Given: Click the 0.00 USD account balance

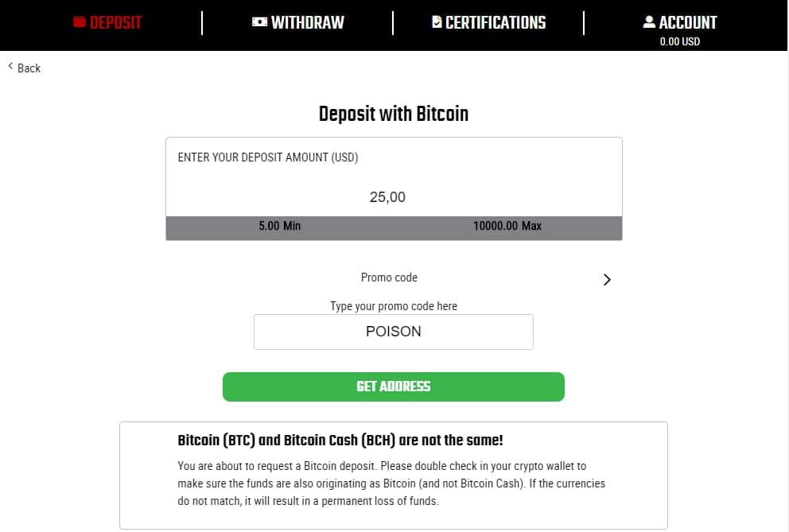Looking at the screenshot, I should pyautogui.click(x=680, y=41).
